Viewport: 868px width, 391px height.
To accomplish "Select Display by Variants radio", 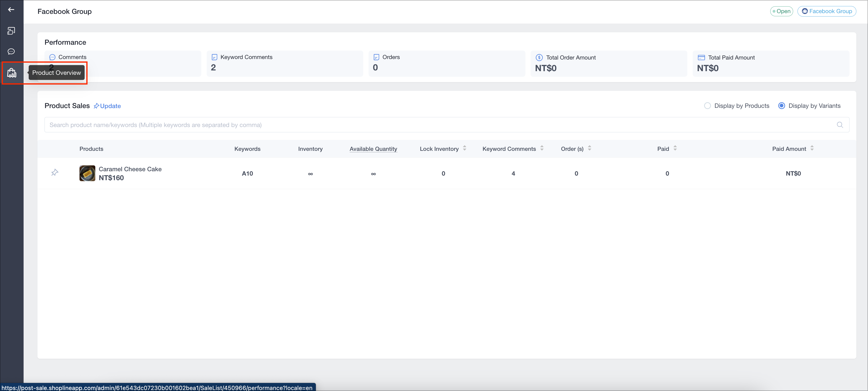I will pos(781,106).
